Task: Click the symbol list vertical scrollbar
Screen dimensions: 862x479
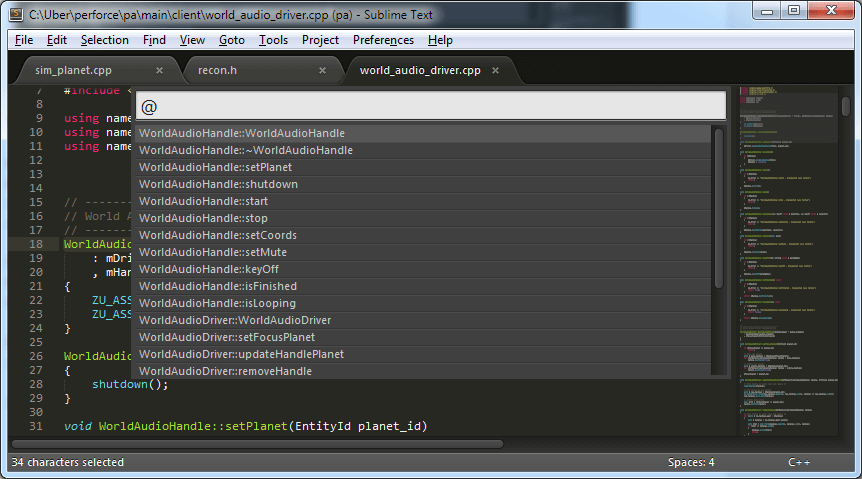Action: pos(718,208)
